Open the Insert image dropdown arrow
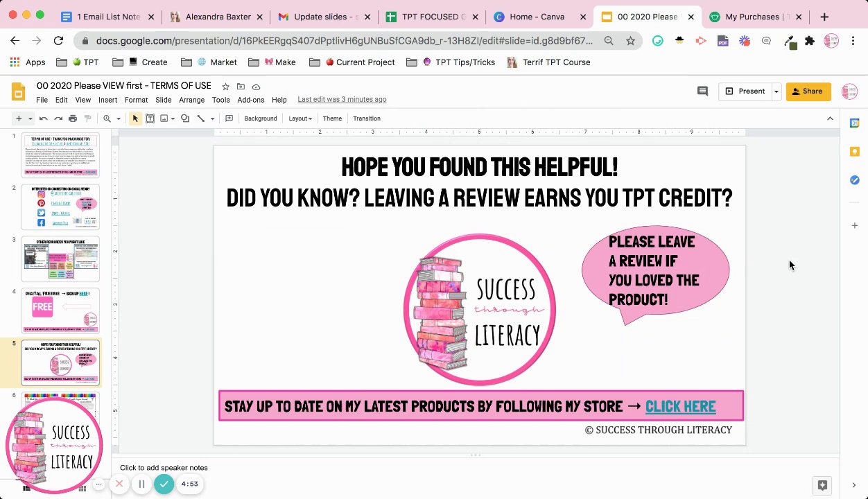The width and height of the screenshot is (868, 499). (x=172, y=119)
